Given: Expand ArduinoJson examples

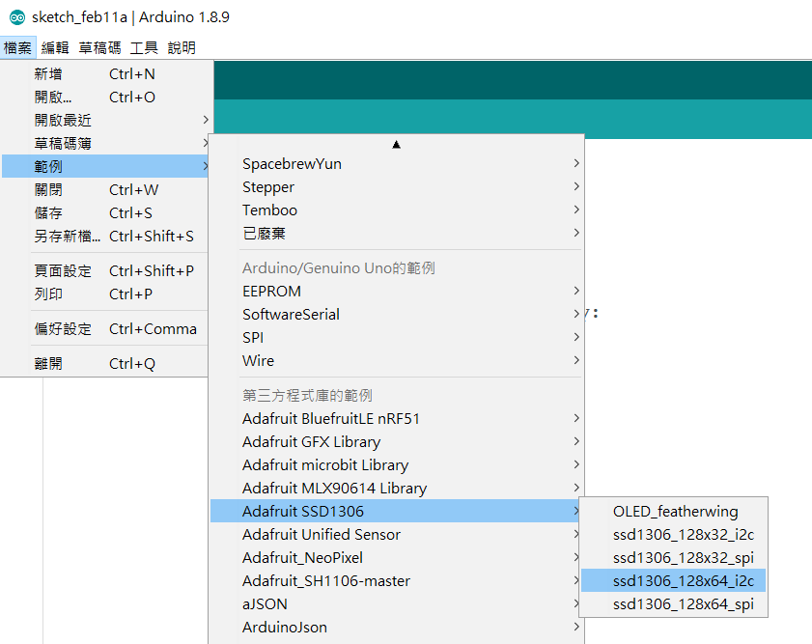Looking at the screenshot, I should (x=397, y=627).
